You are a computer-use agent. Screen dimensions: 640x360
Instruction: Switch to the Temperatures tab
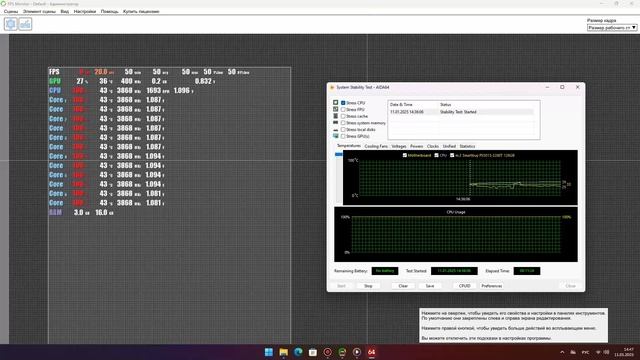coord(349,146)
